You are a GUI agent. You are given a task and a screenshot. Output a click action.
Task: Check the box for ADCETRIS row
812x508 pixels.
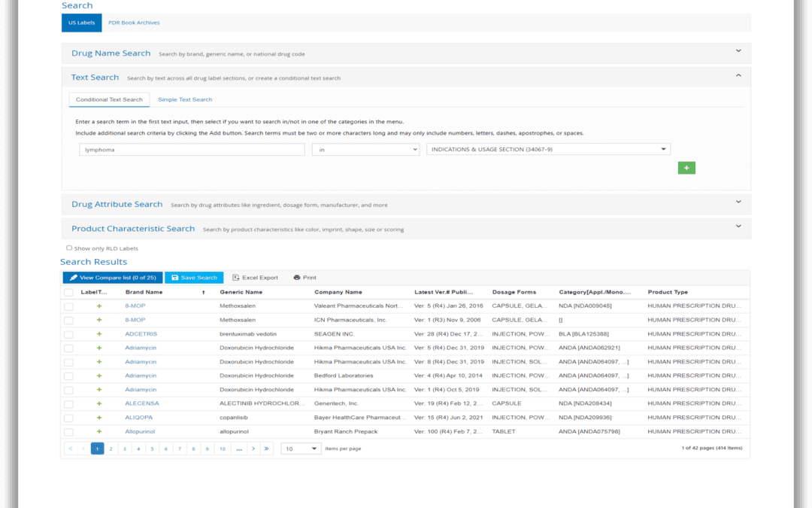(68, 334)
